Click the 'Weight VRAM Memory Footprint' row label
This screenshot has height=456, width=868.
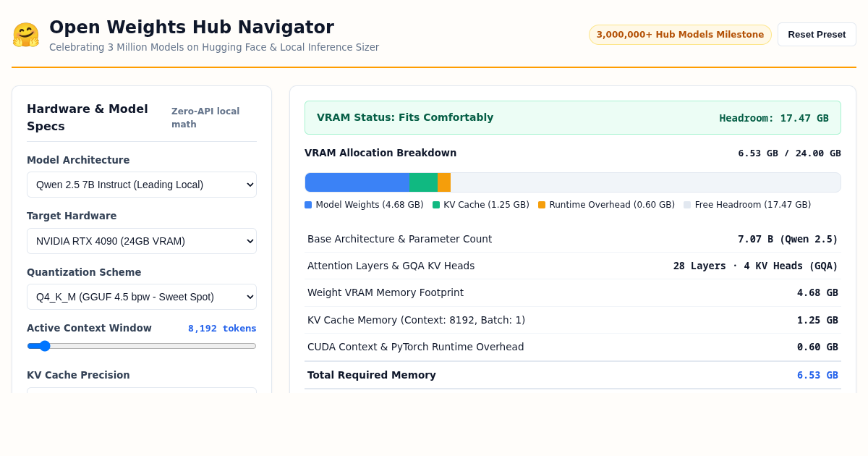pos(386,292)
